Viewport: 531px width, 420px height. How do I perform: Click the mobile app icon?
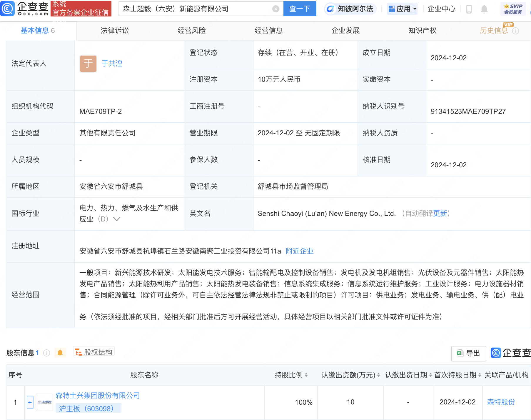pyautogui.click(x=469, y=9)
